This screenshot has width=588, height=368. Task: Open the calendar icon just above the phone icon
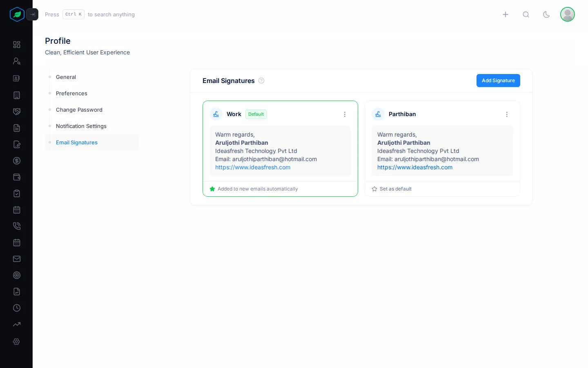tap(17, 210)
